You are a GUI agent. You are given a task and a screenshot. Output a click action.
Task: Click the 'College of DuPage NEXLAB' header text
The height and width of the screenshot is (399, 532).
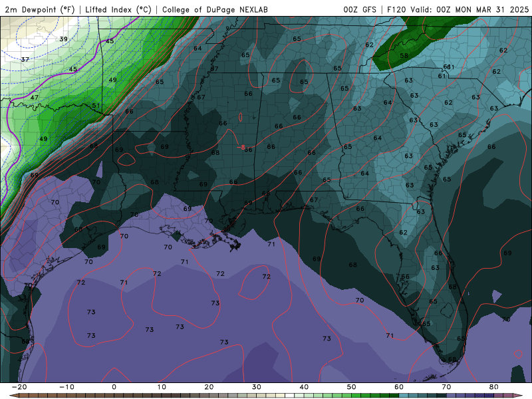tap(215, 9)
